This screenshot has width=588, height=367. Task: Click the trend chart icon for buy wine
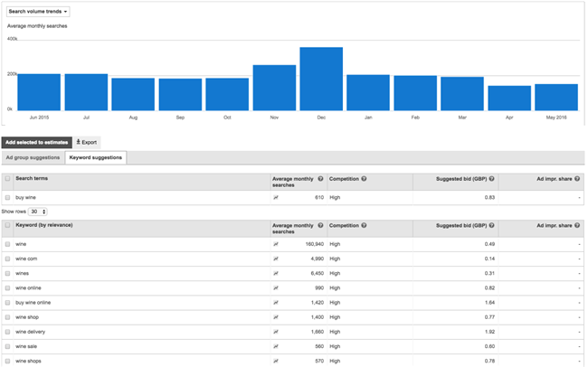[275, 196]
